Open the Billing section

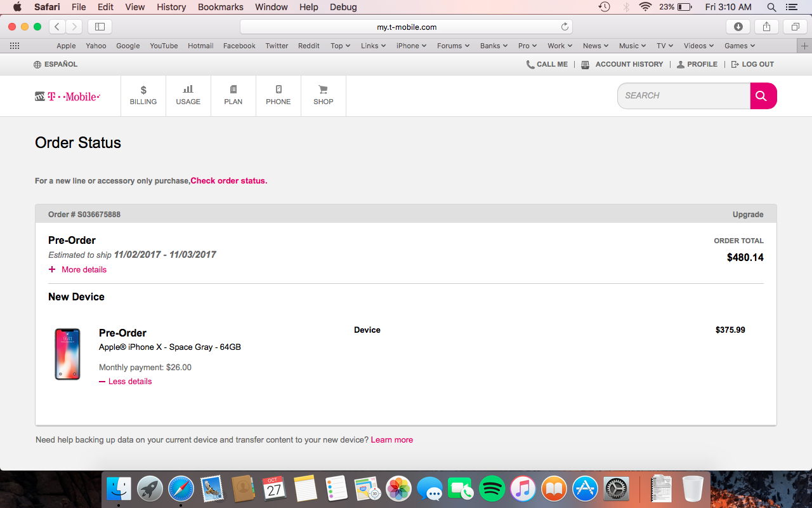pyautogui.click(x=143, y=96)
